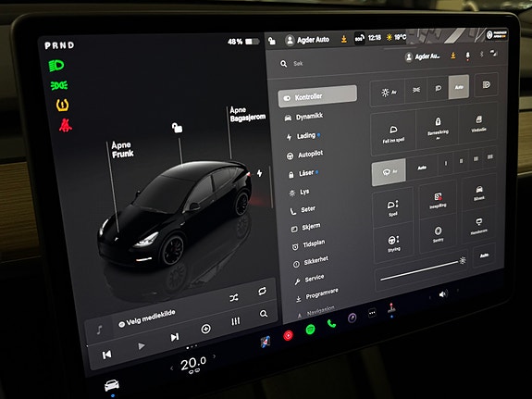This screenshot has height=399, width=532.
Task: Select low beam headlights in the light row
Action: 438,88
